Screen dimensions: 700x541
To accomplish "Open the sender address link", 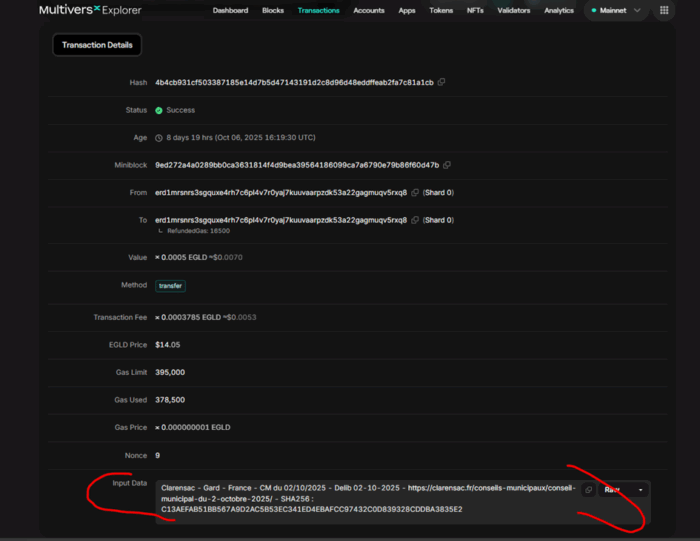I will click(x=280, y=192).
